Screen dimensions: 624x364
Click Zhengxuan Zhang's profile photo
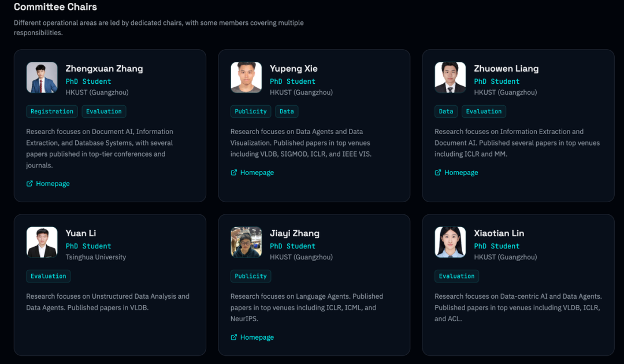42,77
